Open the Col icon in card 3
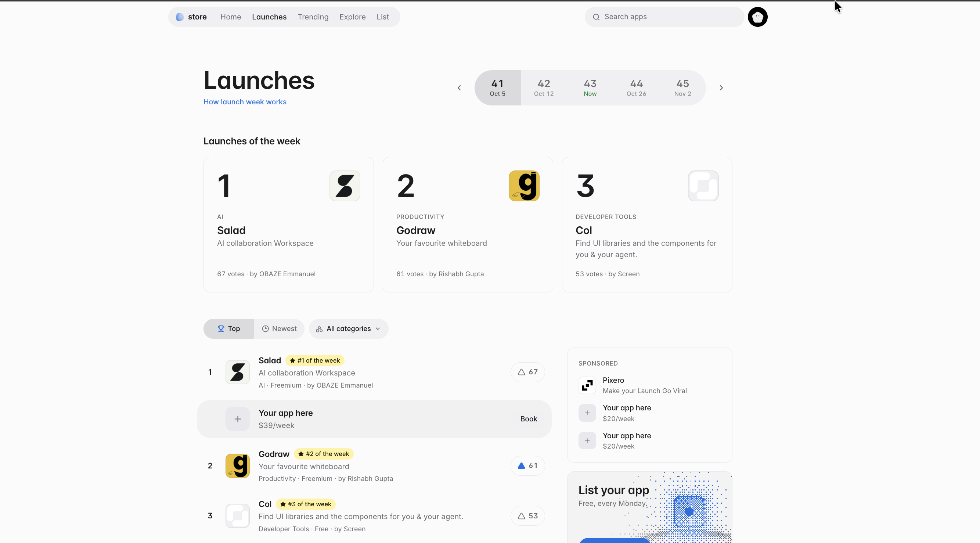980x543 pixels. pos(703,186)
